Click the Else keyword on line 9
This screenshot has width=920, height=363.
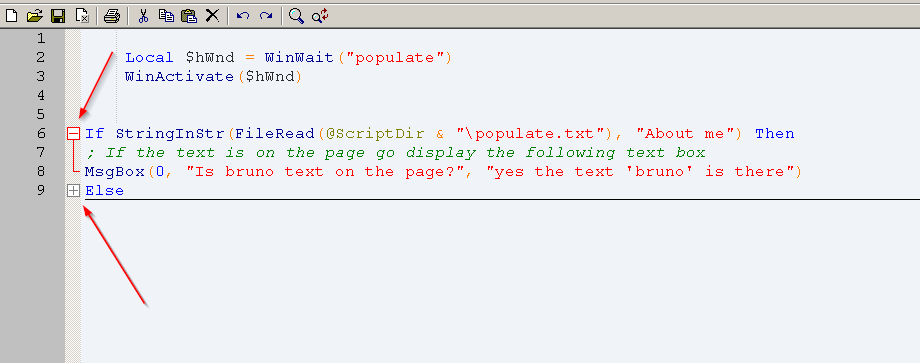coord(104,191)
